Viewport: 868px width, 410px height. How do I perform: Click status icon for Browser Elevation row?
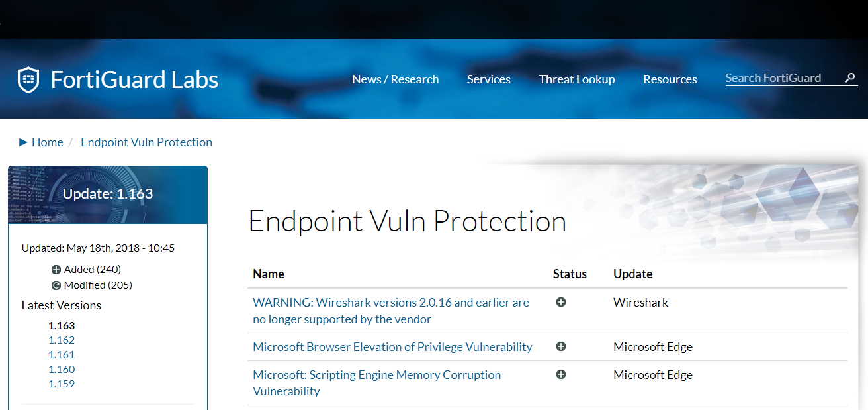pyautogui.click(x=561, y=346)
